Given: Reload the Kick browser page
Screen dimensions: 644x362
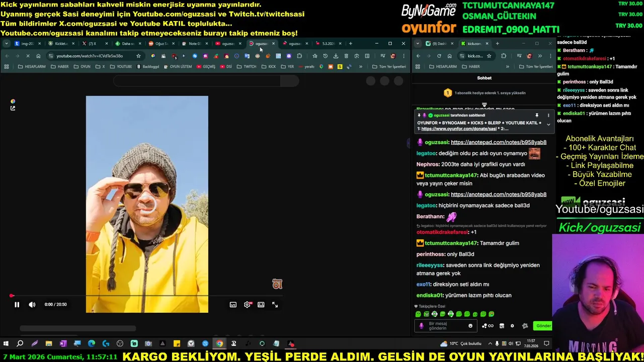Looking at the screenshot, I should pyautogui.click(x=439, y=56).
